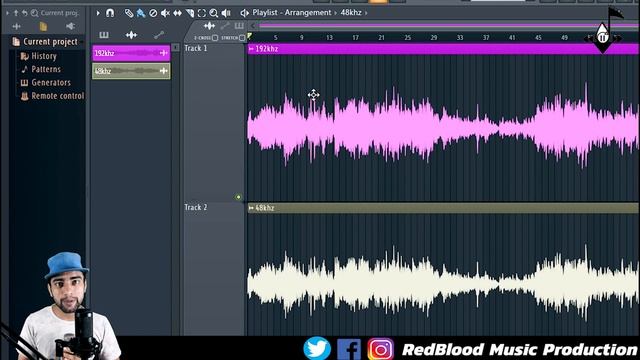Screen dimensions: 640x360
Task: Enable the Z-CROSS checkbox
Action: (x=215, y=38)
